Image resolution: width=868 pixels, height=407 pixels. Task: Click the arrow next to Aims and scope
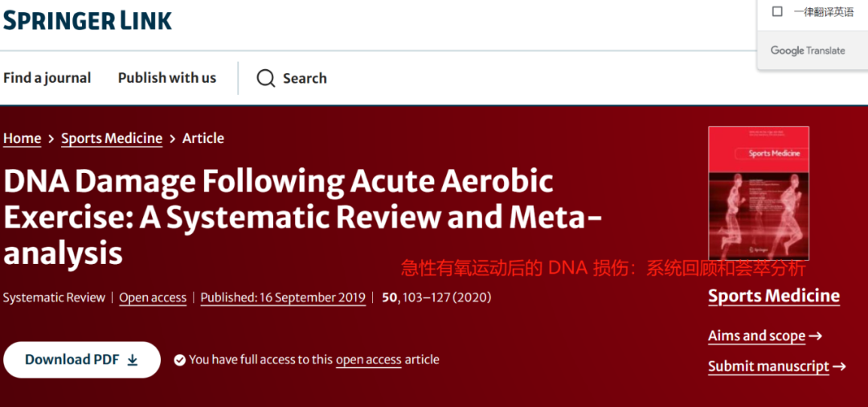tap(815, 335)
